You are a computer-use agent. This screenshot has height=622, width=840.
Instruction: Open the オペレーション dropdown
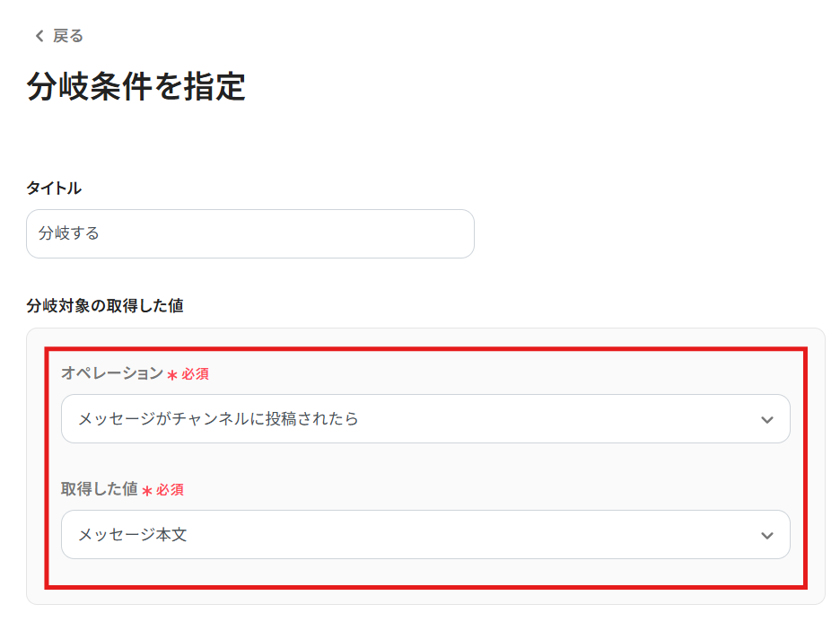[424, 418]
